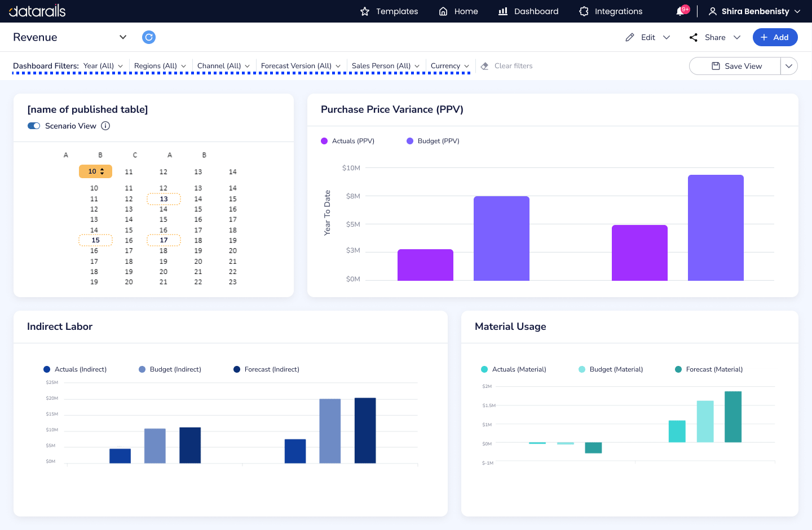Click the eraser icon next to Clear filters
The image size is (812, 530).
click(484, 66)
